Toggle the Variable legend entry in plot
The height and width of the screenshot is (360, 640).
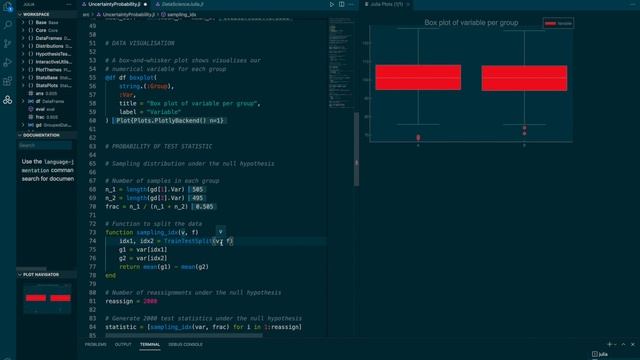click(x=558, y=23)
